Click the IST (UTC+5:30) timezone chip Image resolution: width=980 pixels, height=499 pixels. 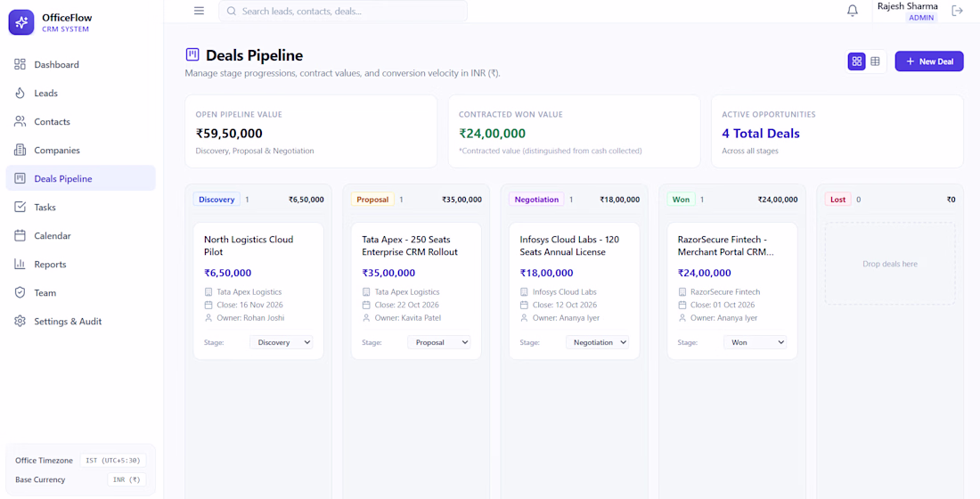(x=113, y=460)
